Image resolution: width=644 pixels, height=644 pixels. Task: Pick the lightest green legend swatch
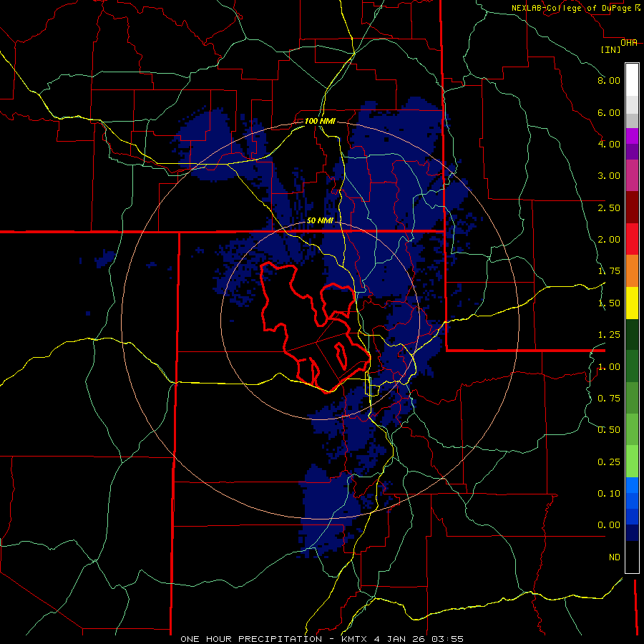(x=632, y=462)
